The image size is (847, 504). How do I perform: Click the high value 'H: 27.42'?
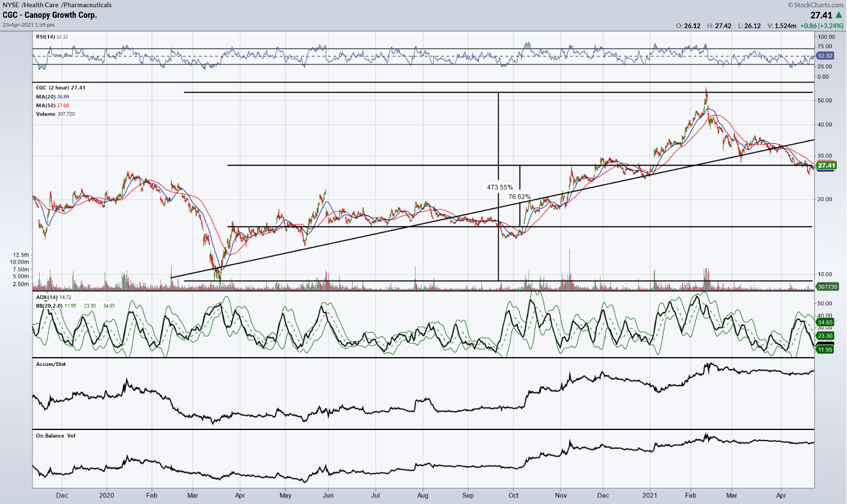[719, 26]
